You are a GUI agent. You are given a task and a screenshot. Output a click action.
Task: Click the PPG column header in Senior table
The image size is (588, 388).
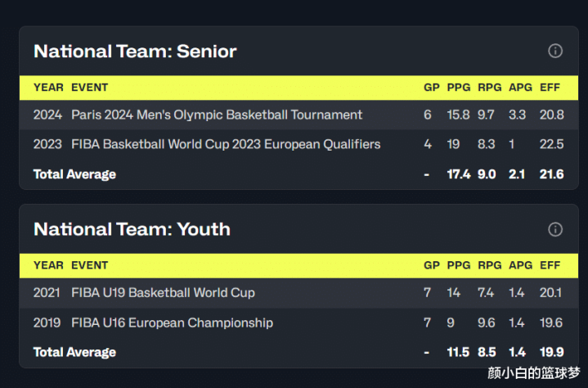click(459, 88)
